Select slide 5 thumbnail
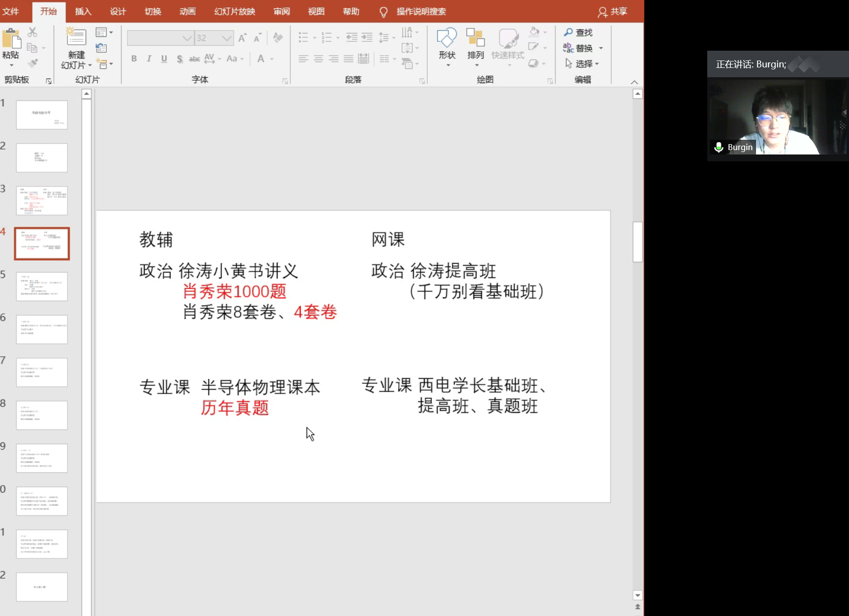 [x=42, y=286]
